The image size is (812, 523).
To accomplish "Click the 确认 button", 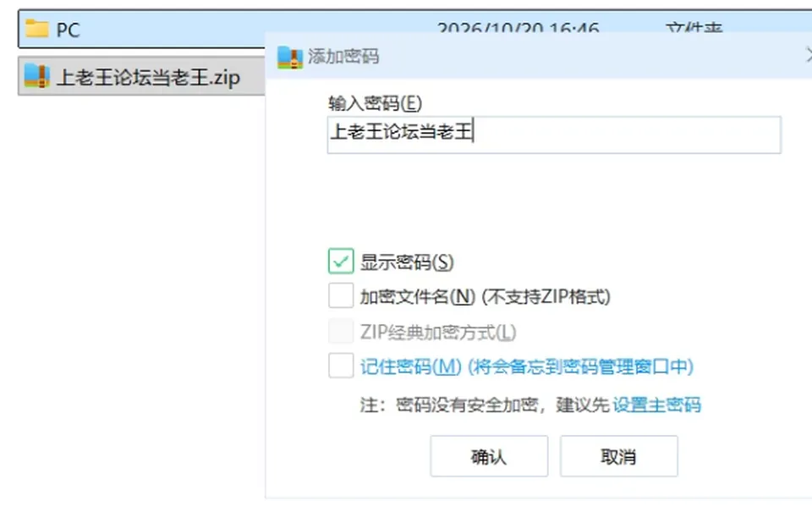I will coord(489,456).
